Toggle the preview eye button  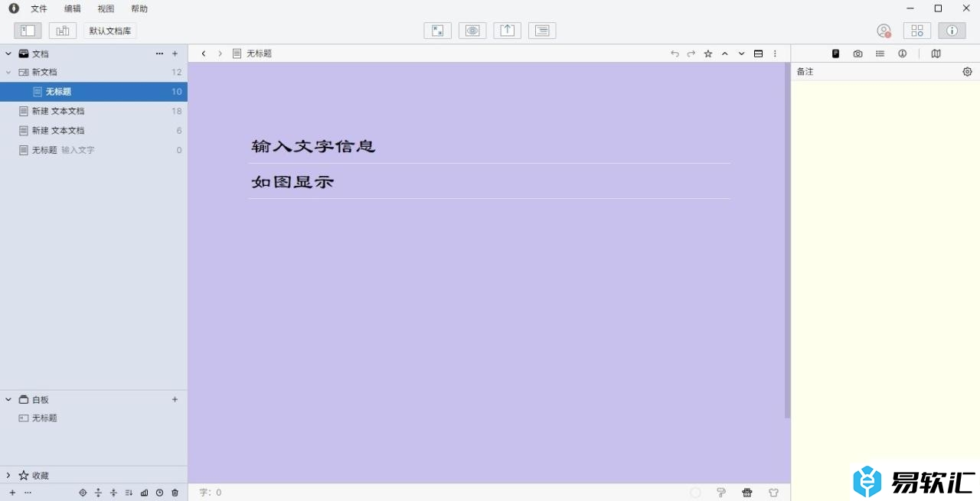(472, 31)
